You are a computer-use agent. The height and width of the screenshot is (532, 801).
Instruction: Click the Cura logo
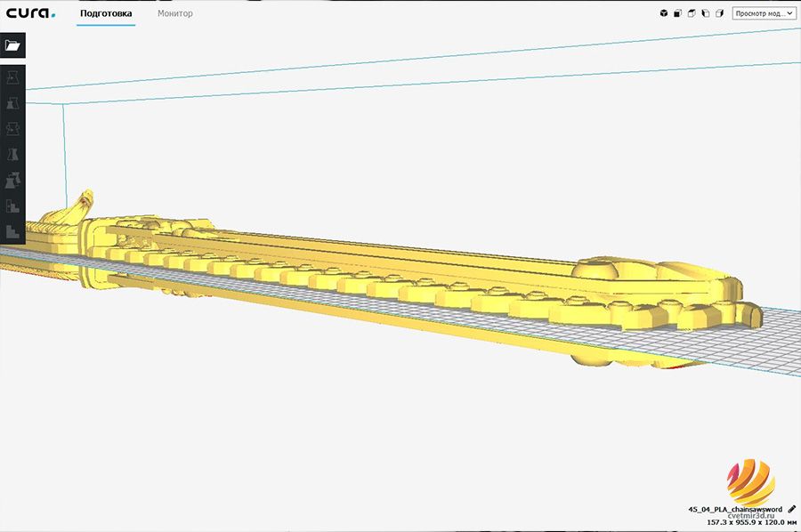[x=30, y=13]
